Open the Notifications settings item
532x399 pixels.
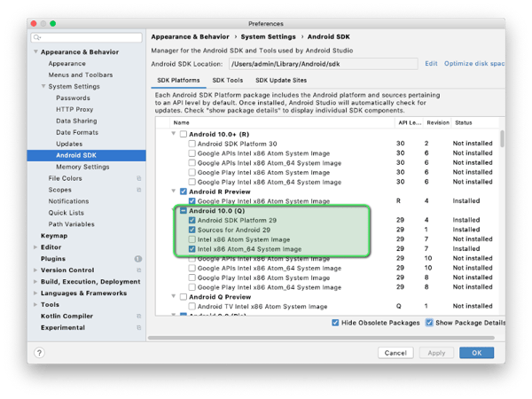pyautogui.click(x=68, y=201)
